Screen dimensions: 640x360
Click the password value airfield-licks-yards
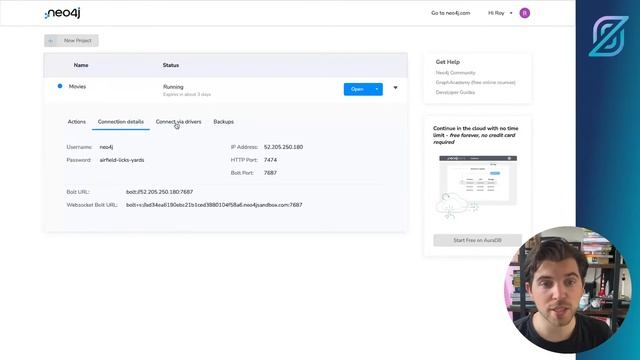coord(122,160)
